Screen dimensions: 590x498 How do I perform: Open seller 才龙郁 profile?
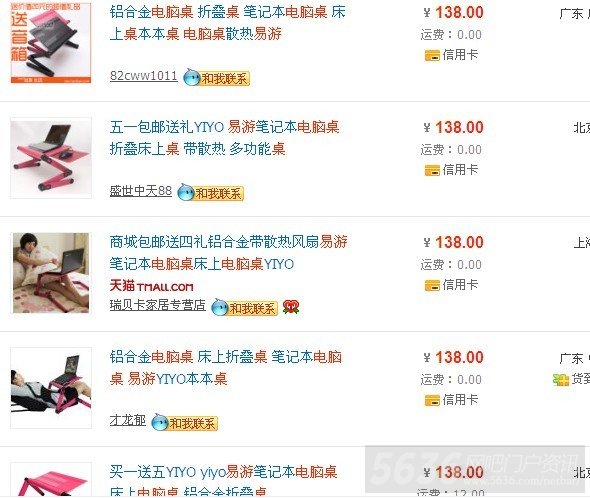coord(128,420)
